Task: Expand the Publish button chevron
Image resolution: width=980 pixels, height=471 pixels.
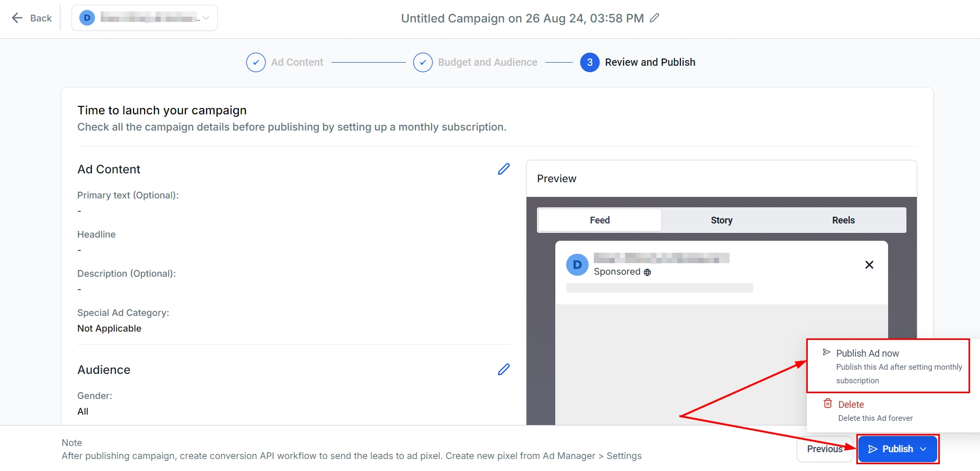Action: coord(923,449)
